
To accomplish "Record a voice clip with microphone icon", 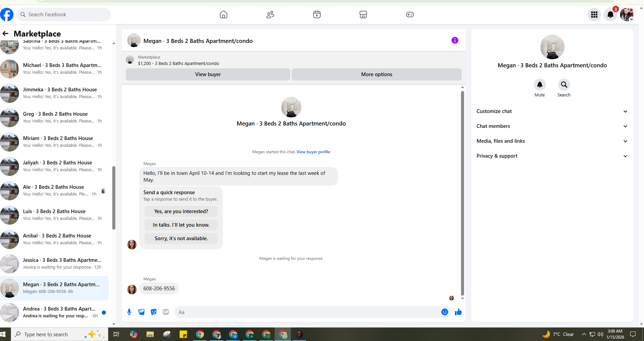I will 129,312.
